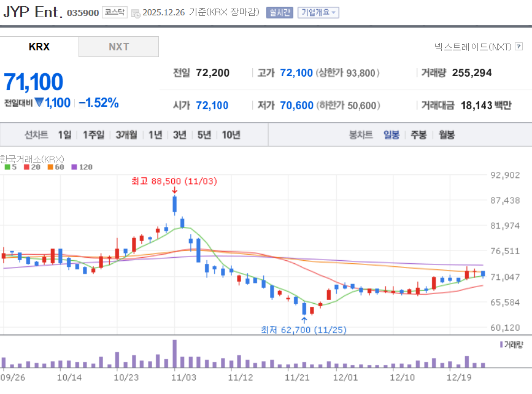The height and width of the screenshot is (394, 532).
Task: Click the 넥스트레이드(NXT) link
Action: 473,47
